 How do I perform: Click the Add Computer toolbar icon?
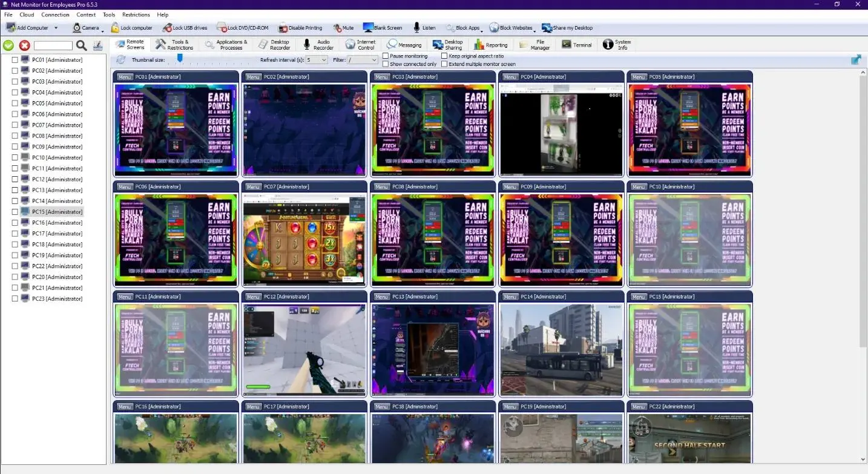point(11,28)
